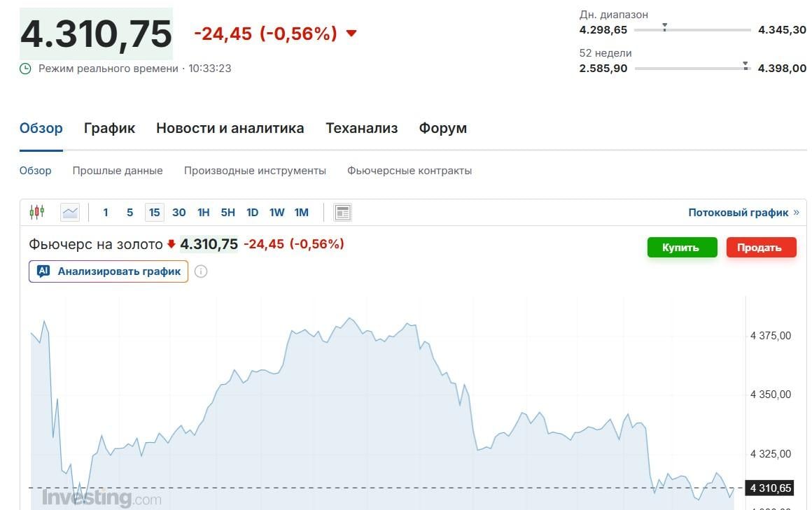Image resolution: width=812 pixels, height=510 pixels.
Task: Click the clock icon near real-time label
Action: 27,68
